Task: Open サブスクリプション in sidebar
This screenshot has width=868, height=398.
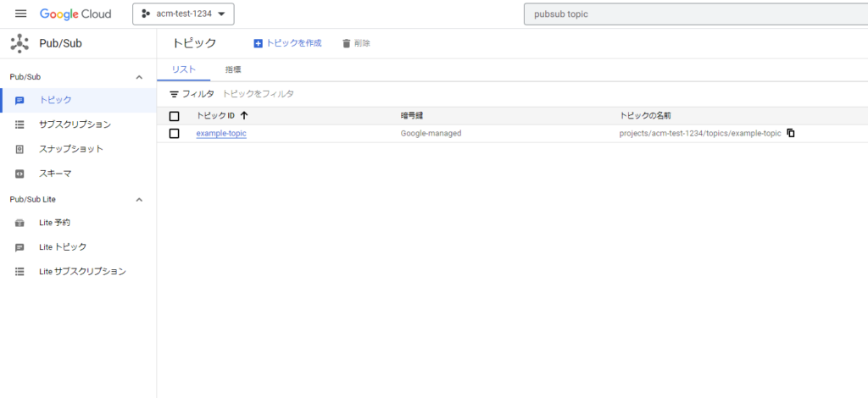Action: pos(78,125)
